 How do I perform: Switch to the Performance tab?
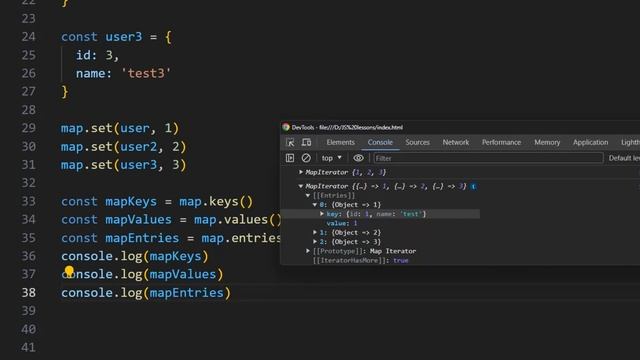[501, 142]
